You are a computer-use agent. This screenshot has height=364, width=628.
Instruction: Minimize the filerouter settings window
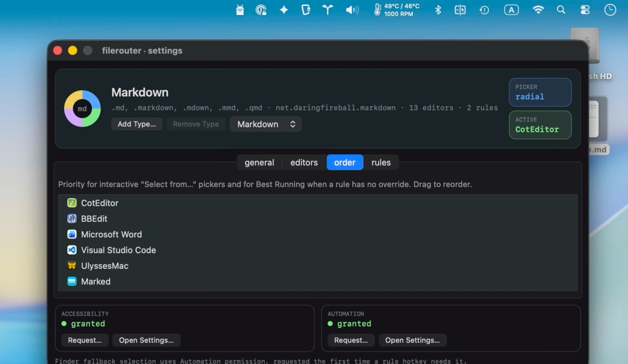tap(73, 51)
